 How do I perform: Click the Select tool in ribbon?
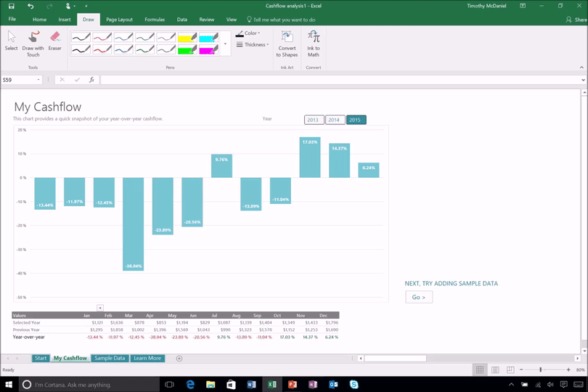point(11,41)
